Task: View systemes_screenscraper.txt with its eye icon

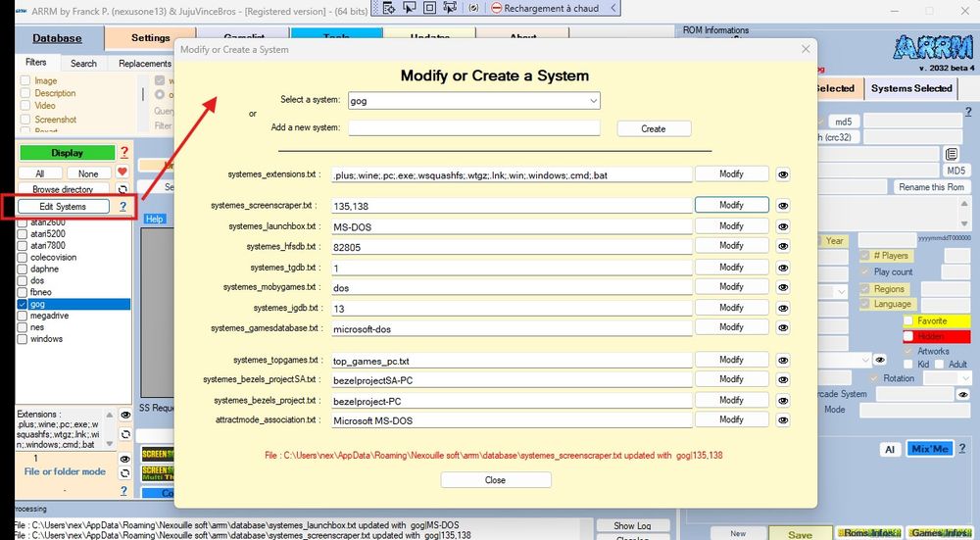Action: (782, 206)
